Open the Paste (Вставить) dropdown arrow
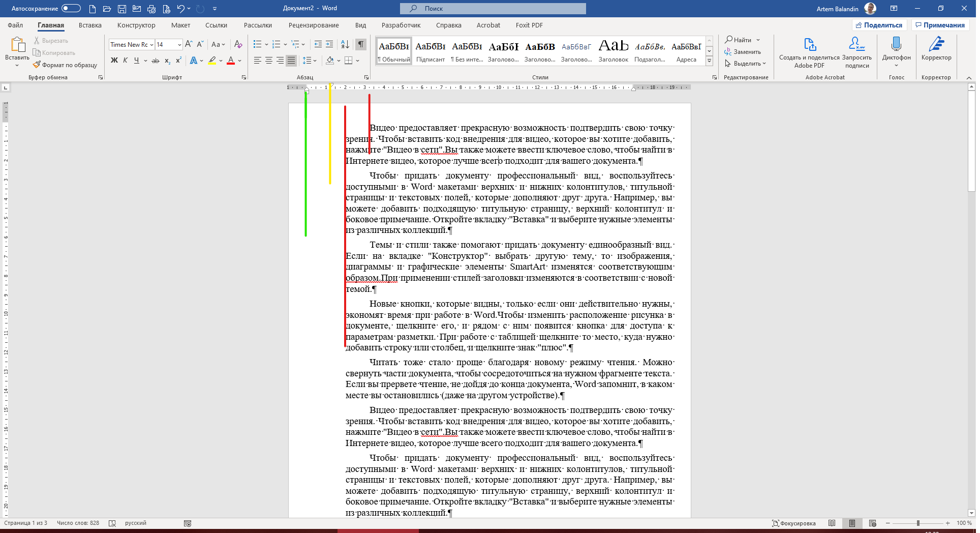This screenshot has height=533, width=980. point(17,65)
